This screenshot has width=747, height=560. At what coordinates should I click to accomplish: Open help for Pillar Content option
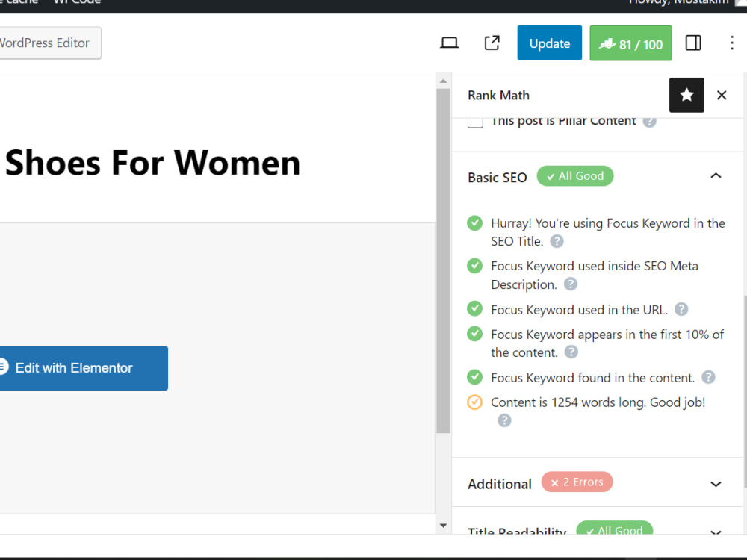point(649,121)
